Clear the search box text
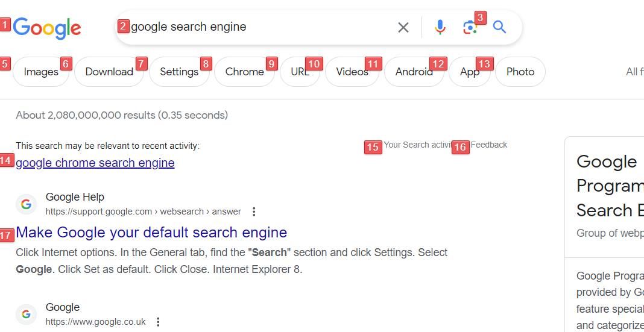This screenshot has width=644, height=332. pos(403,27)
